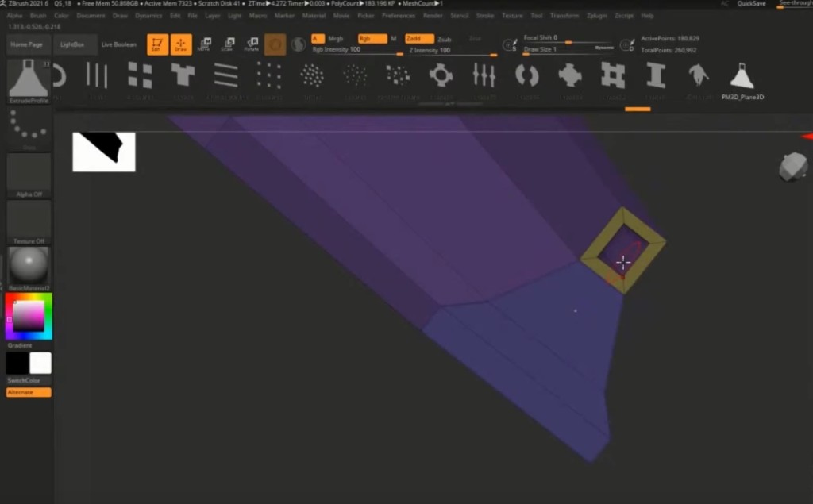Click the sliders-style mesh icon

tap(484, 75)
